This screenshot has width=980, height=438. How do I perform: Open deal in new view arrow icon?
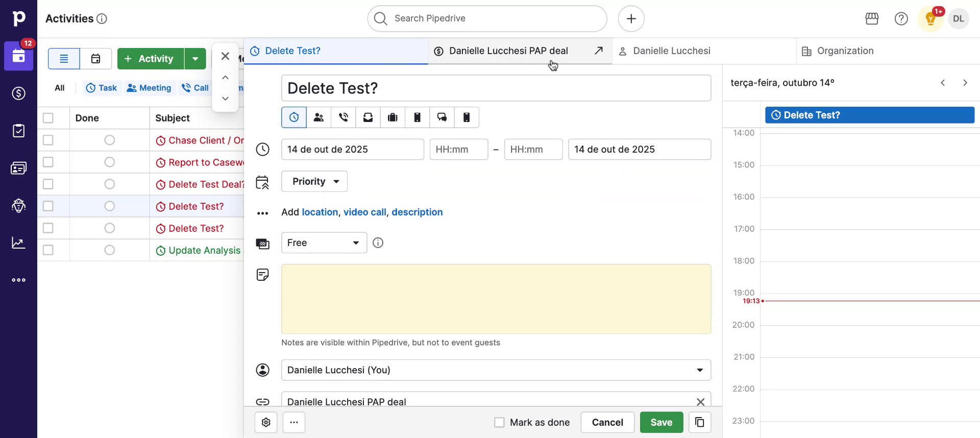coord(599,51)
